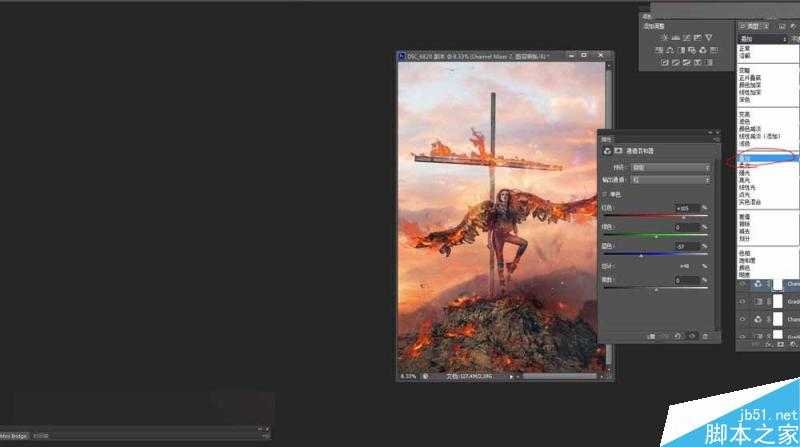This screenshot has width=800, height=447.
Task: Click the red channel percentage input field
Action: click(x=686, y=208)
